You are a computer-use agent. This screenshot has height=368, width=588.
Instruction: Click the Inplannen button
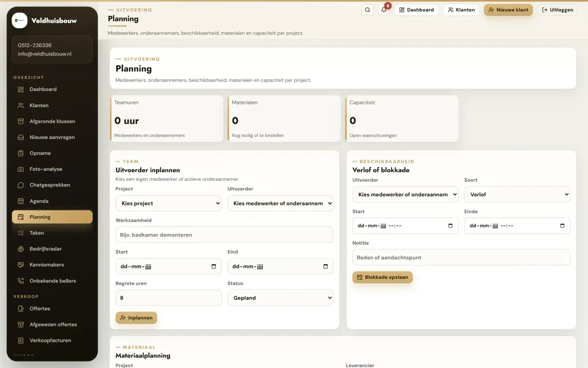pyautogui.click(x=136, y=318)
